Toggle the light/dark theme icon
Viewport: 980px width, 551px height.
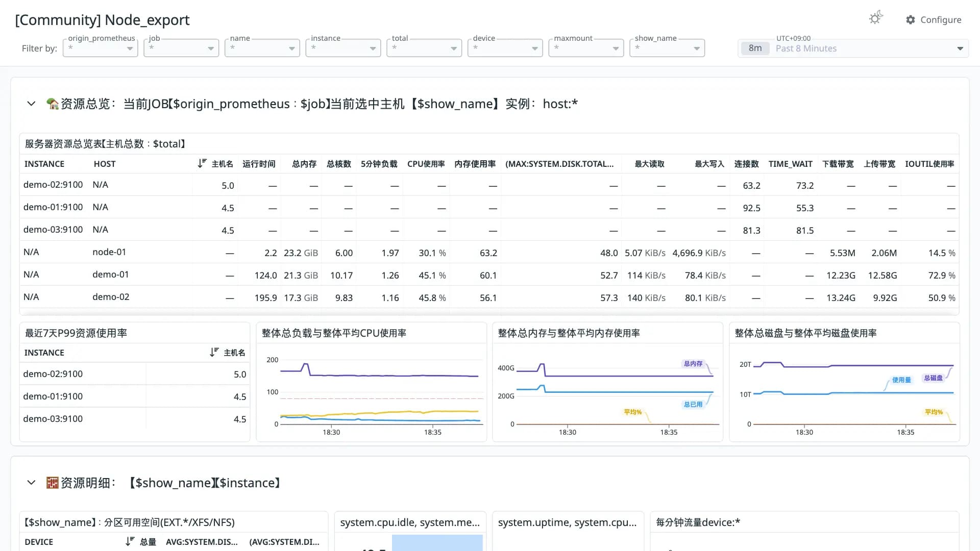876,18
